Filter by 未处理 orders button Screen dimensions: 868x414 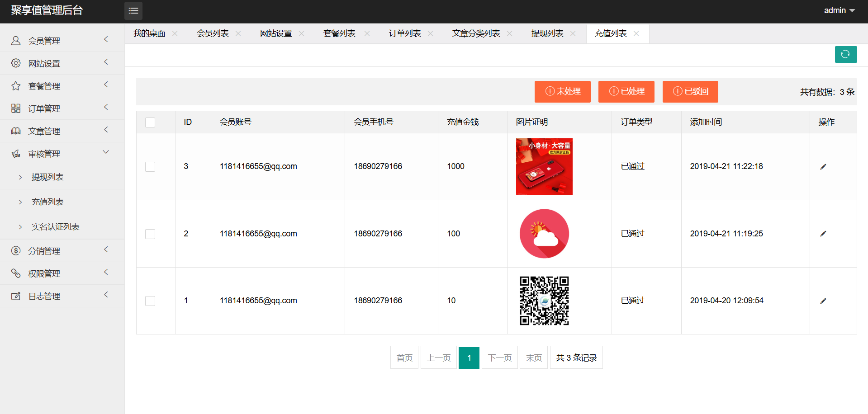click(562, 91)
